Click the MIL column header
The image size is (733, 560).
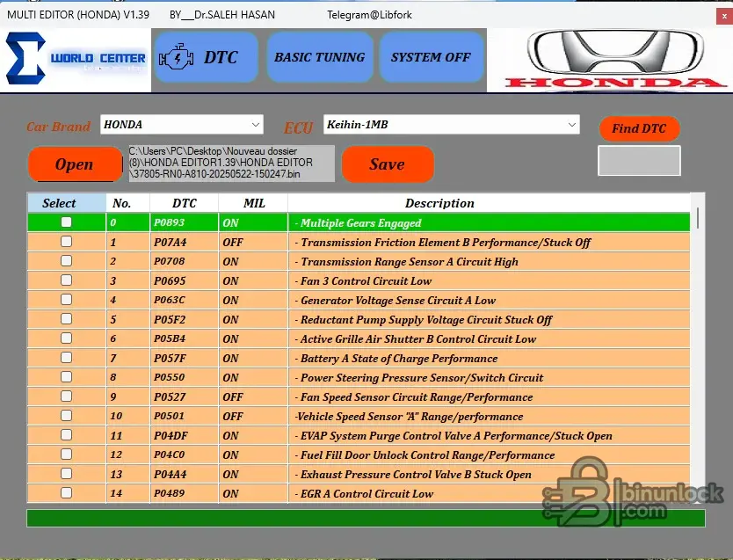click(254, 203)
